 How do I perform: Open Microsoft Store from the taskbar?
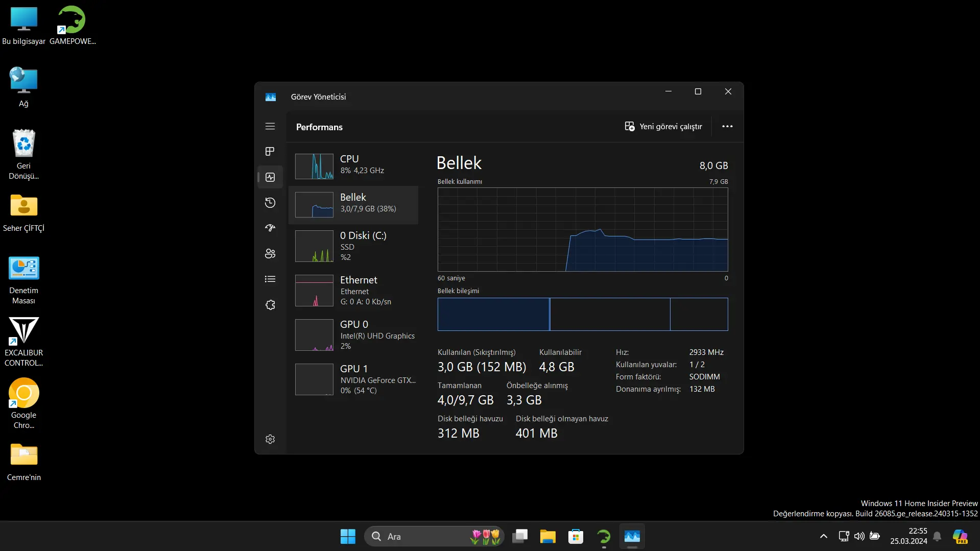576,536
